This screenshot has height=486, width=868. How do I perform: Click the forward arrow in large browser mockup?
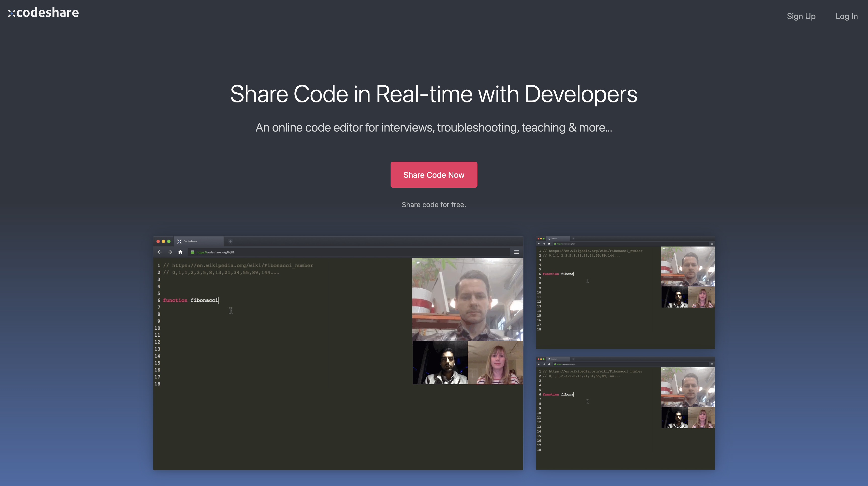tap(170, 252)
